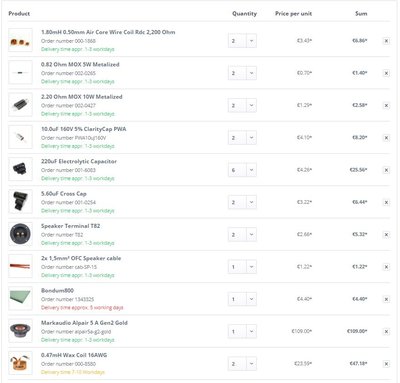This screenshot has width=400, height=383.
Task: Remove the 5.60uF Cross Cap item
Action: pyautogui.click(x=386, y=202)
